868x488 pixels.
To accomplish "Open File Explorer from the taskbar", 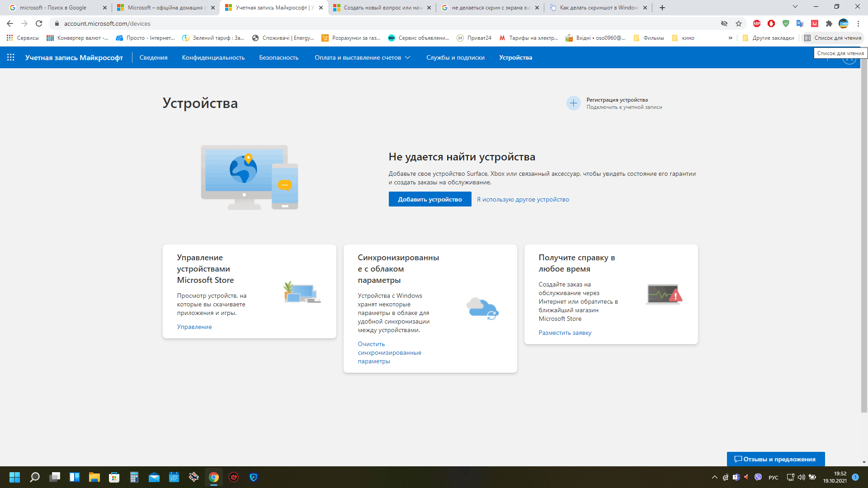I will tap(94, 477).
